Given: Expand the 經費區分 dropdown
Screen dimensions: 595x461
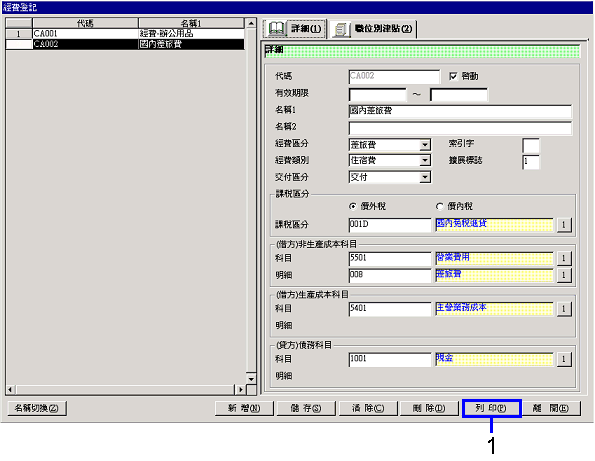Looking at the screenshot, I should click(425, 145).
